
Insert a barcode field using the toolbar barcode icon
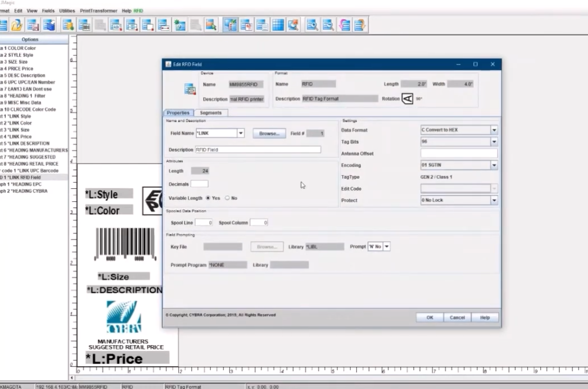coord(84,25)
